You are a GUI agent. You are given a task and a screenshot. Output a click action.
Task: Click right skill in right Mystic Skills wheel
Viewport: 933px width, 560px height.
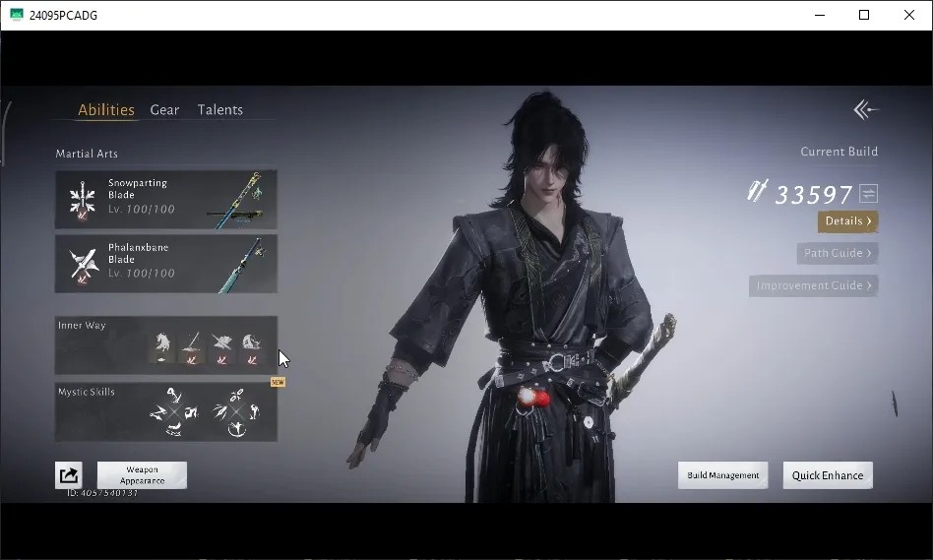pyautogui.click(x=254, y=411)
